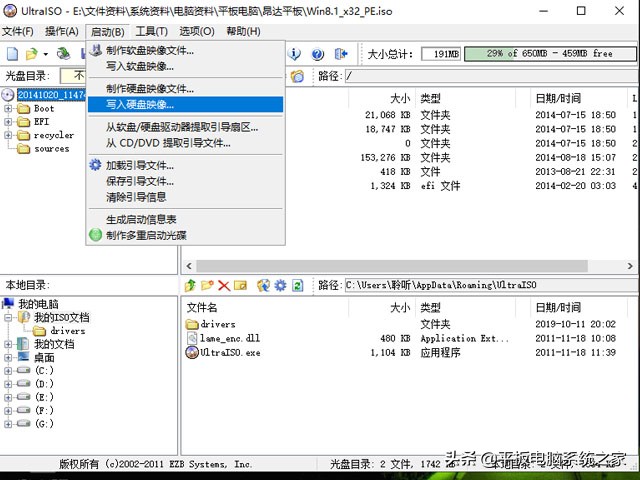
Task: Select the (E:) drive in local tree
Action: point(44,397)
